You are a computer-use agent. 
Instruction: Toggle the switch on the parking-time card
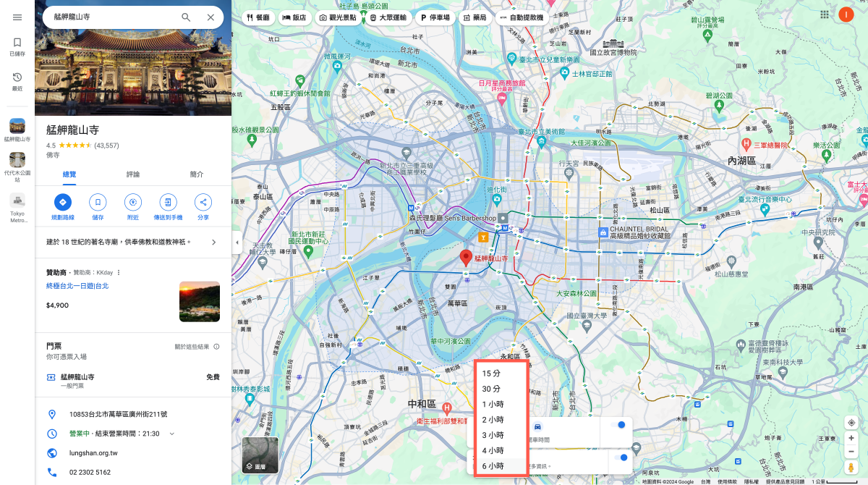click(x=617, y=425)
